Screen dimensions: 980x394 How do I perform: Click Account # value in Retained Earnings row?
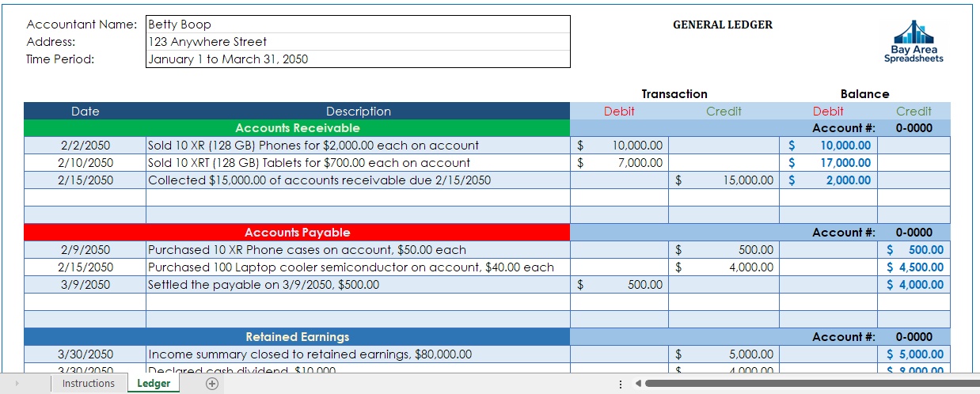914,337
